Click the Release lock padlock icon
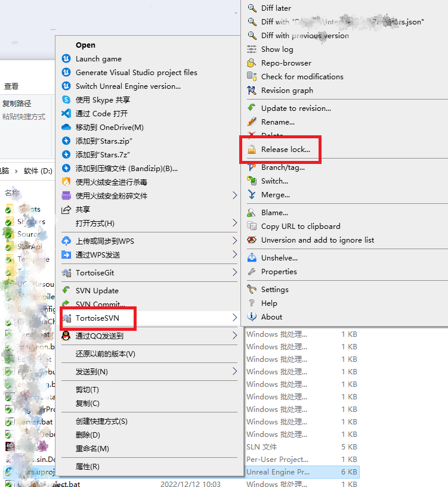 click(x=252, y=150)
